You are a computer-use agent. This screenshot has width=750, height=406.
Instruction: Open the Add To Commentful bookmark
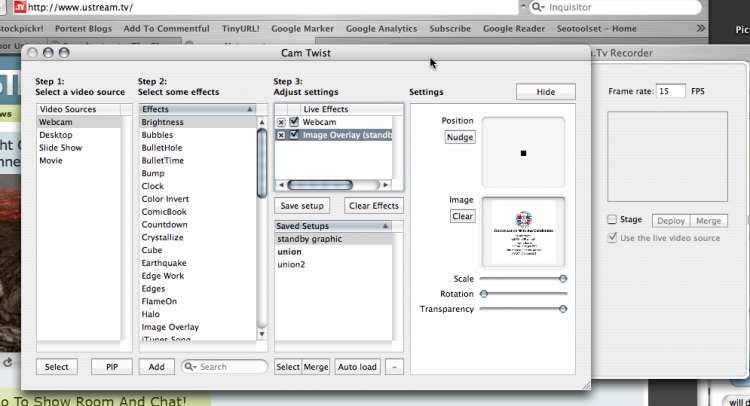coord(166,29)
